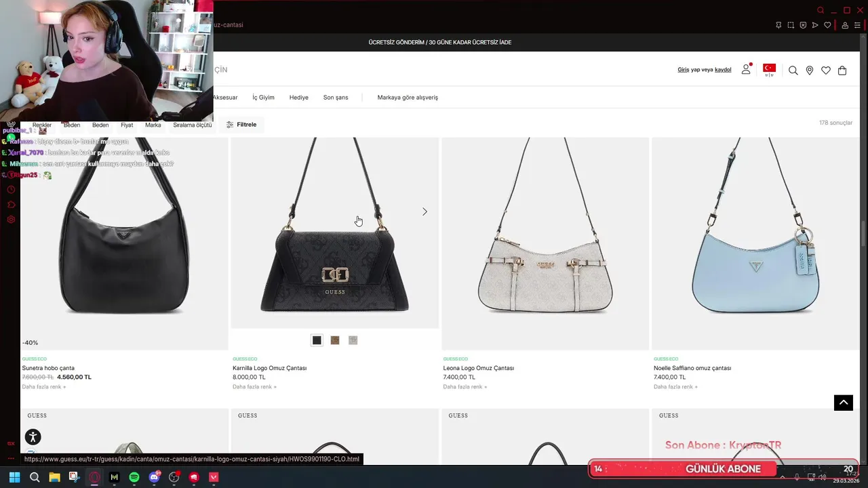
Task: Open File Explorer from the taskbar
Action: 54,477
